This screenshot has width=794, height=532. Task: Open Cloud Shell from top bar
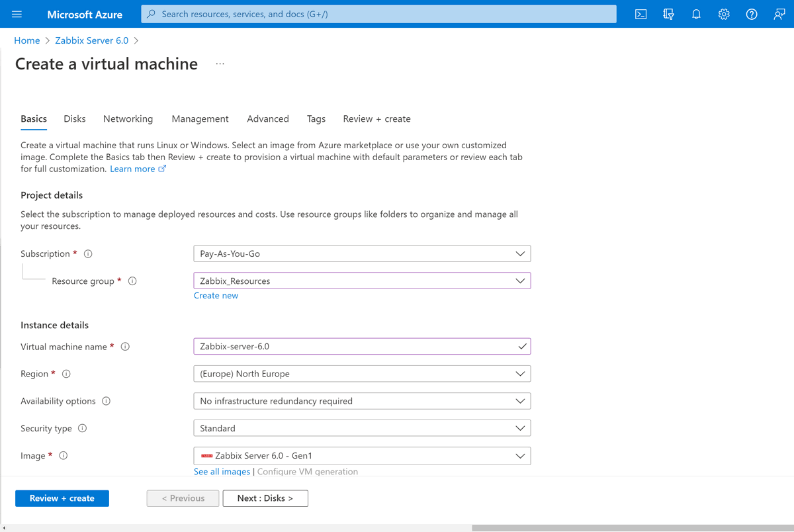640,14
